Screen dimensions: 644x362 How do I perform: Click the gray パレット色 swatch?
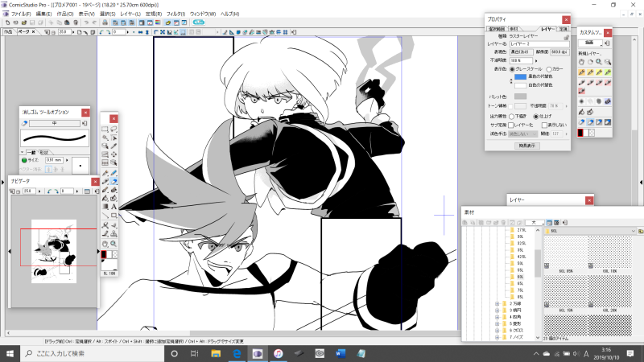click(520, 97)
